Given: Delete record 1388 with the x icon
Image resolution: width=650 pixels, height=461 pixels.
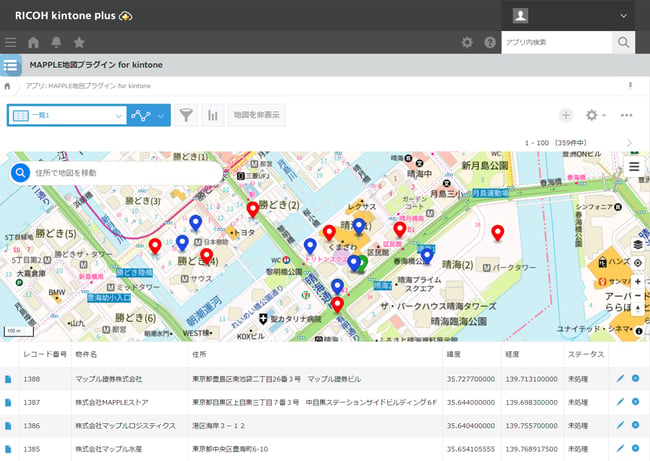Looking at the screenshot, I should (635, 378).
